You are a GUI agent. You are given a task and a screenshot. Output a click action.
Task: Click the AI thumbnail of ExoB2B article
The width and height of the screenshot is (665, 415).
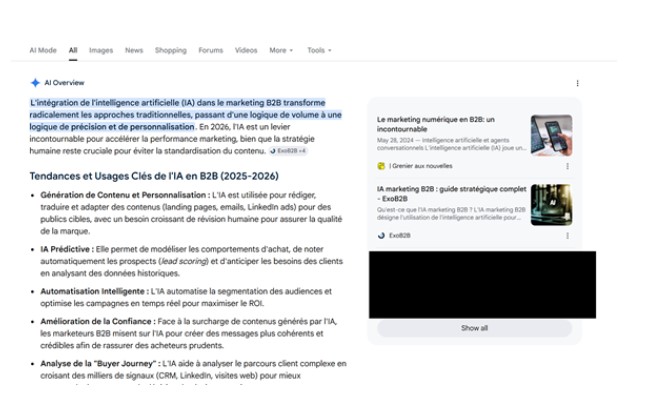point(551,205)
